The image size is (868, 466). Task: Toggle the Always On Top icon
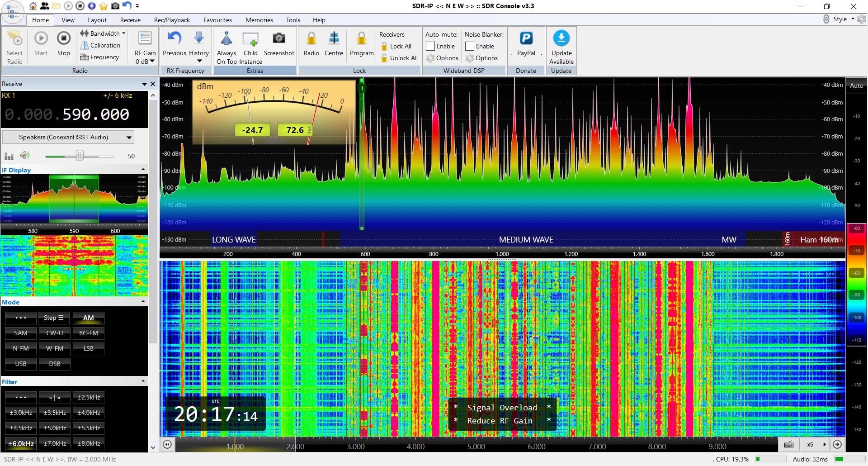[x=226, y=39]
